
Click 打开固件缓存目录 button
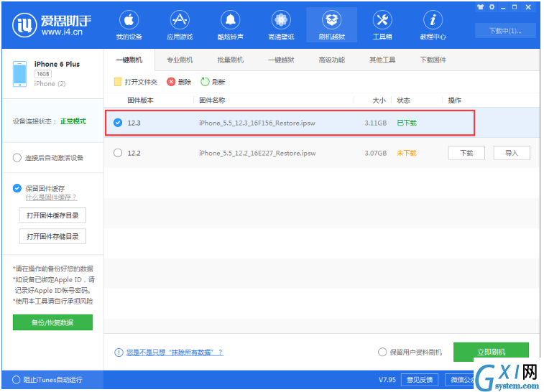coord(52,215)
